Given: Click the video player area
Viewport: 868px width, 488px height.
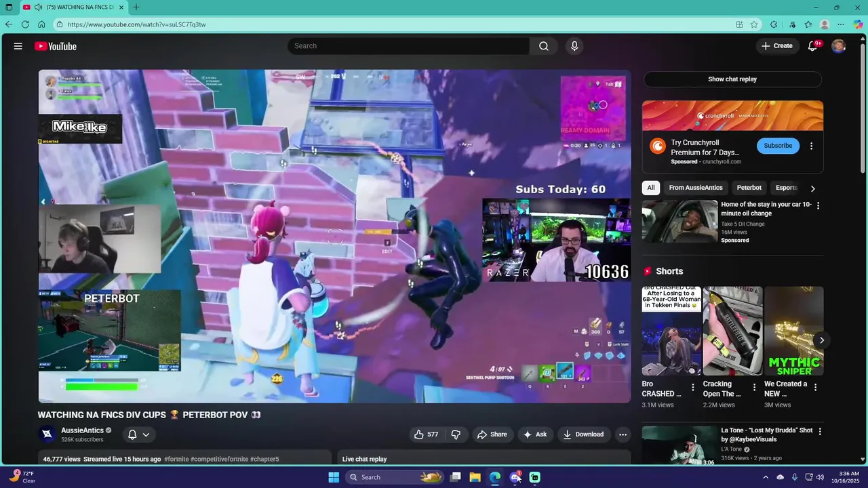Looking at the screenshot, I should 334,236.
